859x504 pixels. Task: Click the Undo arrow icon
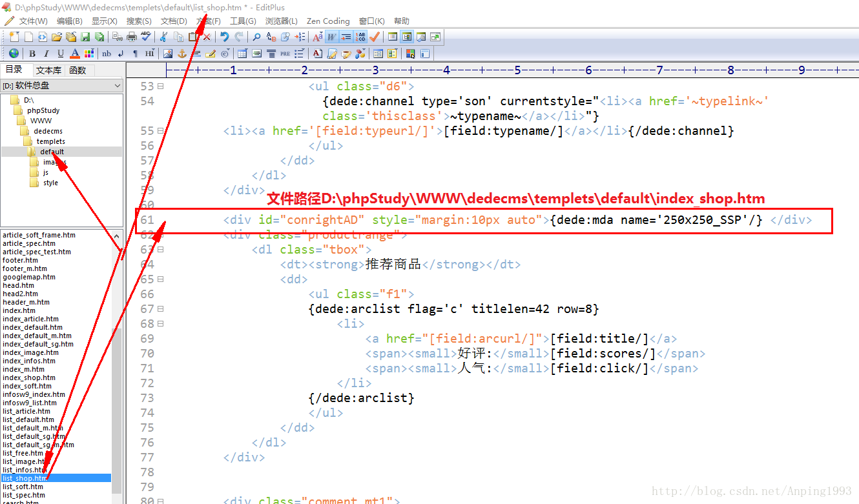pos(225,37)
